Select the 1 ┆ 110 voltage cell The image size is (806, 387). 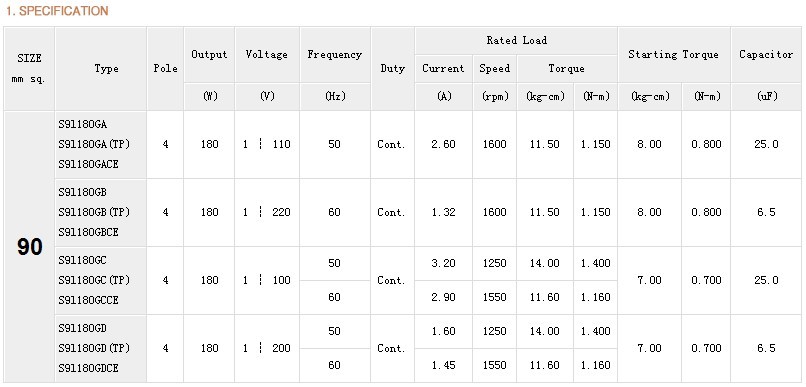tap(267, 144)
